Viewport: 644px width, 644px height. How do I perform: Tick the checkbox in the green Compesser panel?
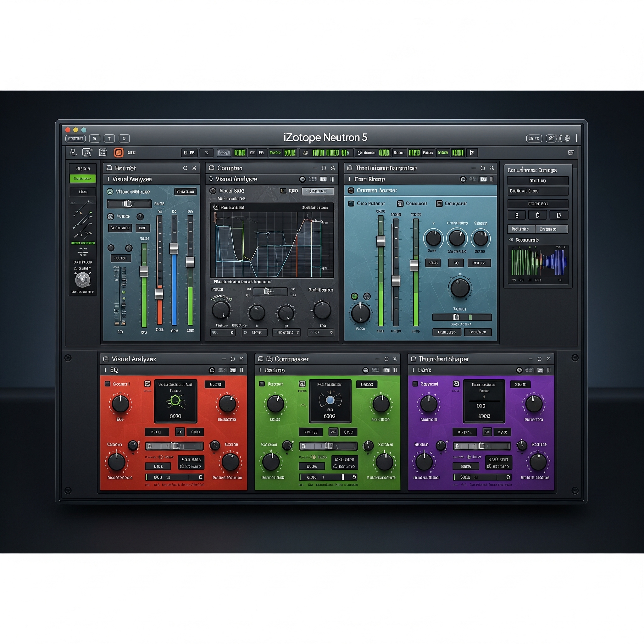click(262, 384)
